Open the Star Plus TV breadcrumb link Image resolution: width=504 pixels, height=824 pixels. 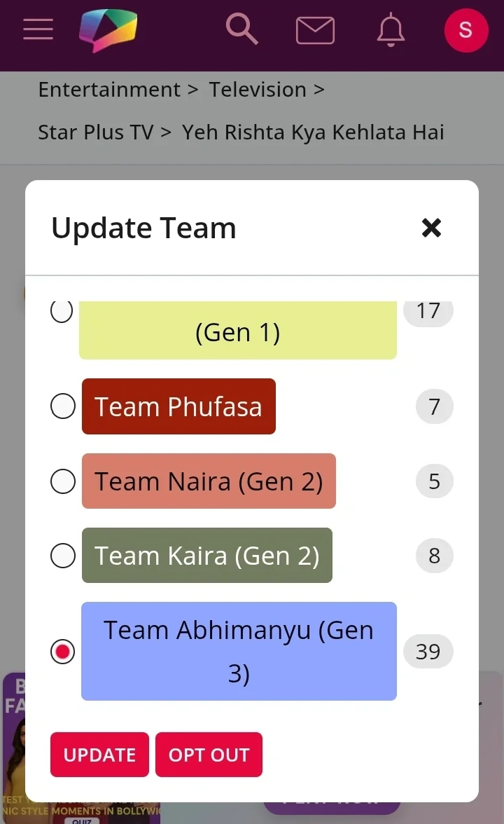click(95, 132)
